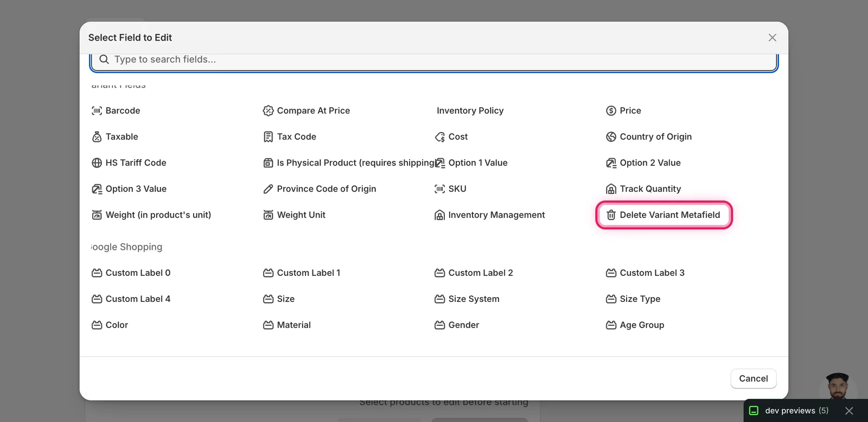Viewport: 868px width, 422px height.
Task: Click the HS Tariff Code globe icon
Action: click(97, 163)
